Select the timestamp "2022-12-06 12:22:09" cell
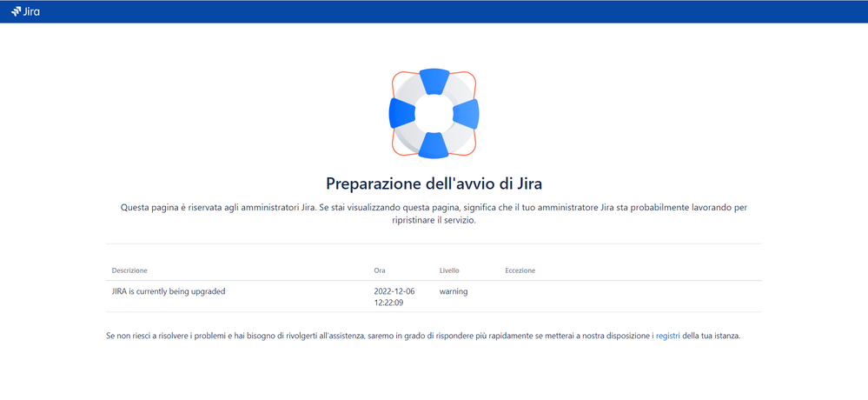 [x=394, y=297]
